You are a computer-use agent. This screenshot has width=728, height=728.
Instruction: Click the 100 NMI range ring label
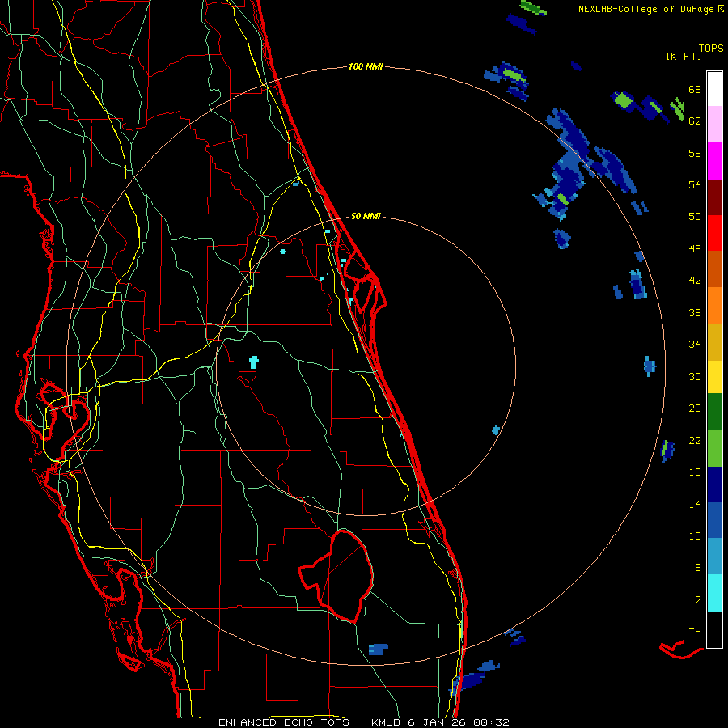(x=366, y=66)
